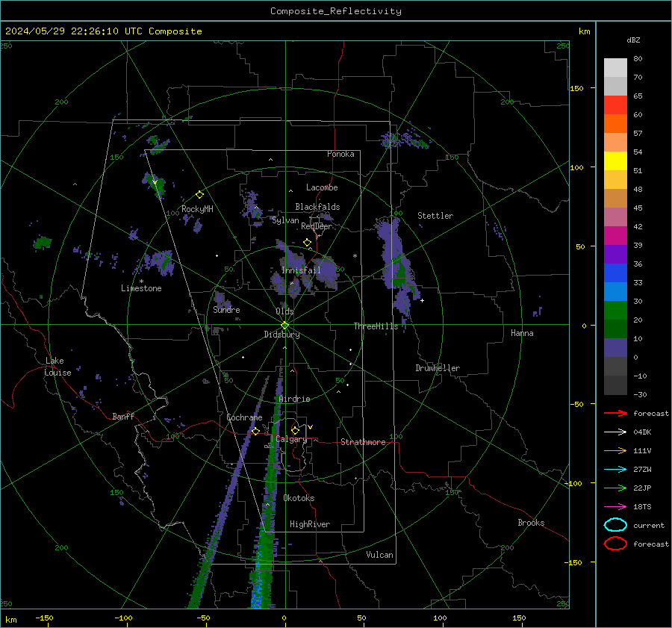Viewport: 672px width, 628px height.
Task: Click the orange 111V arrow in the legend
Action: click(615, 450)
